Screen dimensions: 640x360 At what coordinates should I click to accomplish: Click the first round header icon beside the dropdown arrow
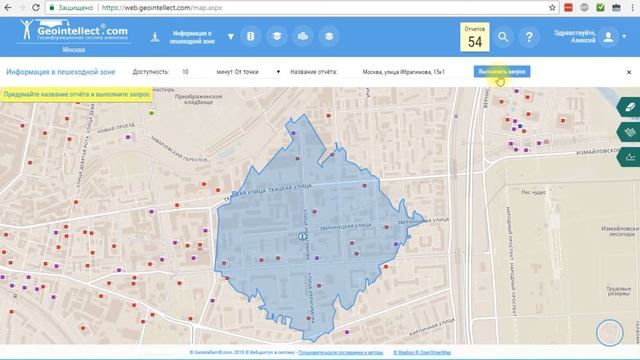tap(251, 36)
